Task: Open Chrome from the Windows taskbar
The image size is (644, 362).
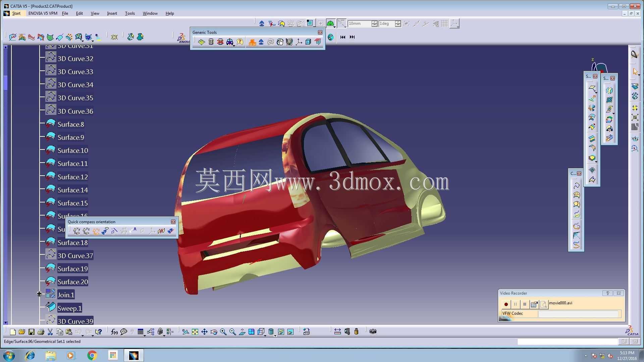Action: [x=92, y=355]
